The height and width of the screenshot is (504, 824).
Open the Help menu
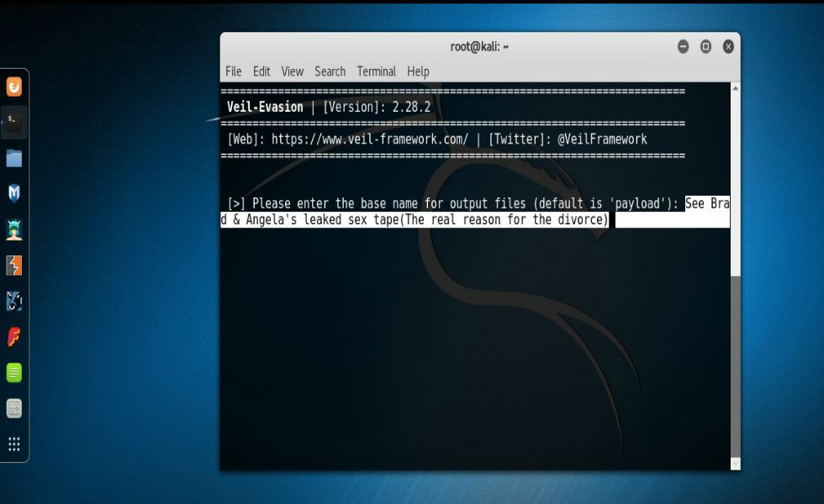[419, 71]
